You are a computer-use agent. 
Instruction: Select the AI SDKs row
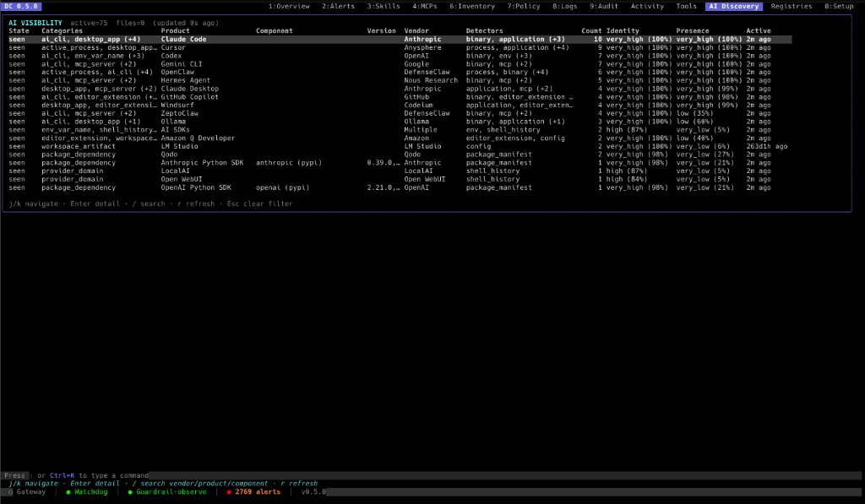(400, 130)
